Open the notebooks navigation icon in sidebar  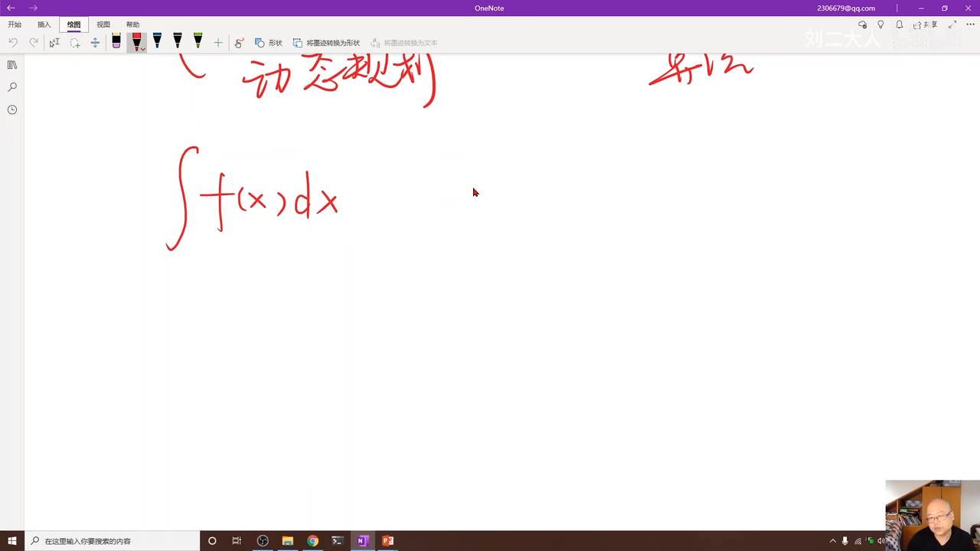(12, 65)
